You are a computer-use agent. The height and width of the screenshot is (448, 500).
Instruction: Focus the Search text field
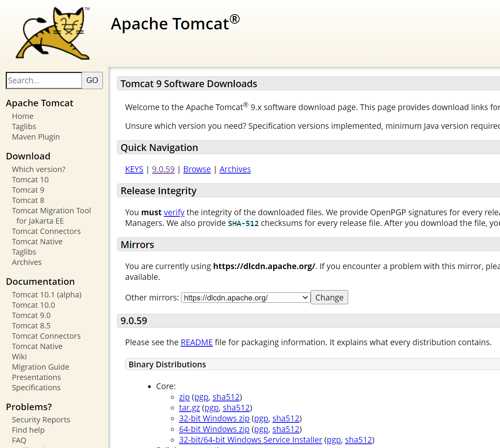[x=44, y=80]
